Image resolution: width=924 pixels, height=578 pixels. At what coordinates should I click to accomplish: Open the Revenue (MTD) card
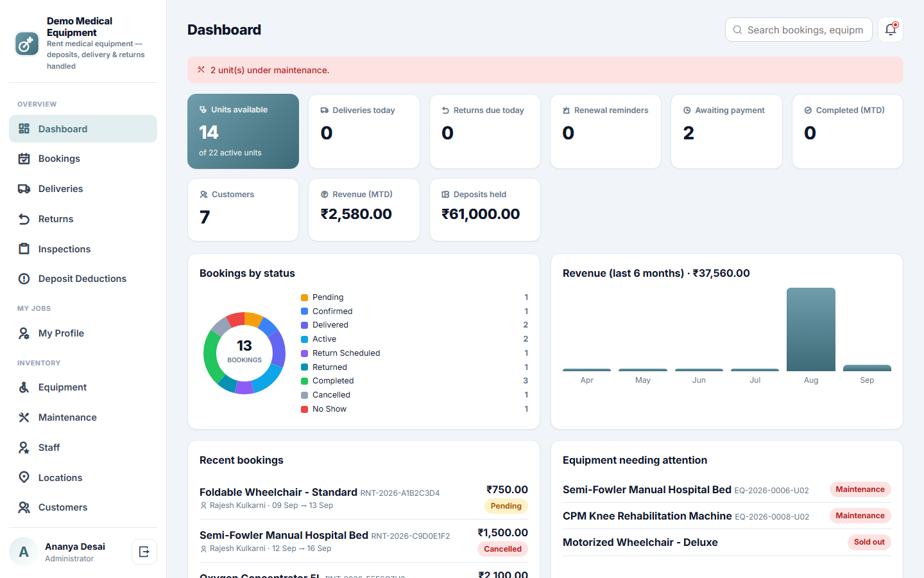point(364,210)
